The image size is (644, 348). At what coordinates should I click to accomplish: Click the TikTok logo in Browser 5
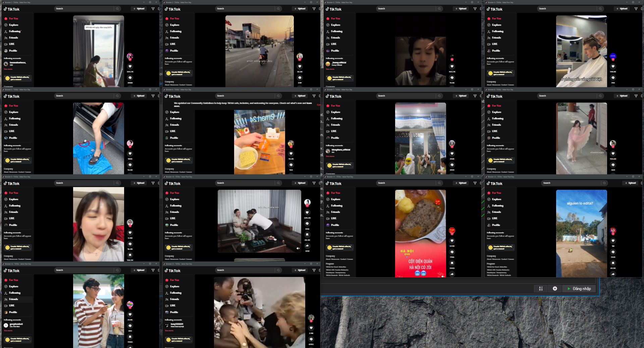point(12,96)
